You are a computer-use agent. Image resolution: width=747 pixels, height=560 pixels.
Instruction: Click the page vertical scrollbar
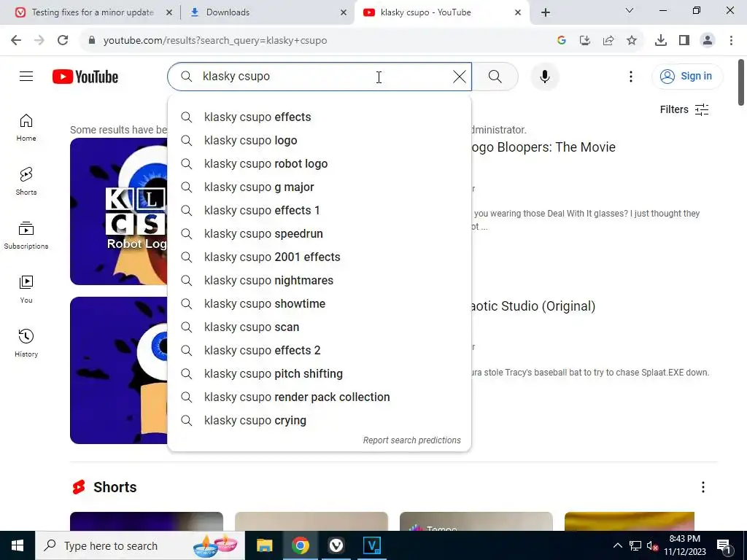click(741, 82)
